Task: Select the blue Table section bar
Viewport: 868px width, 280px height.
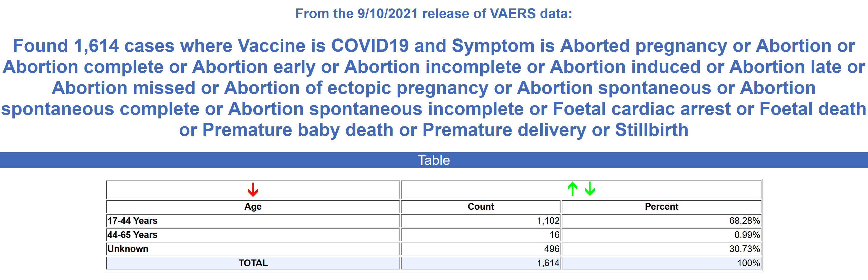Action: click(x=434, y=160)
